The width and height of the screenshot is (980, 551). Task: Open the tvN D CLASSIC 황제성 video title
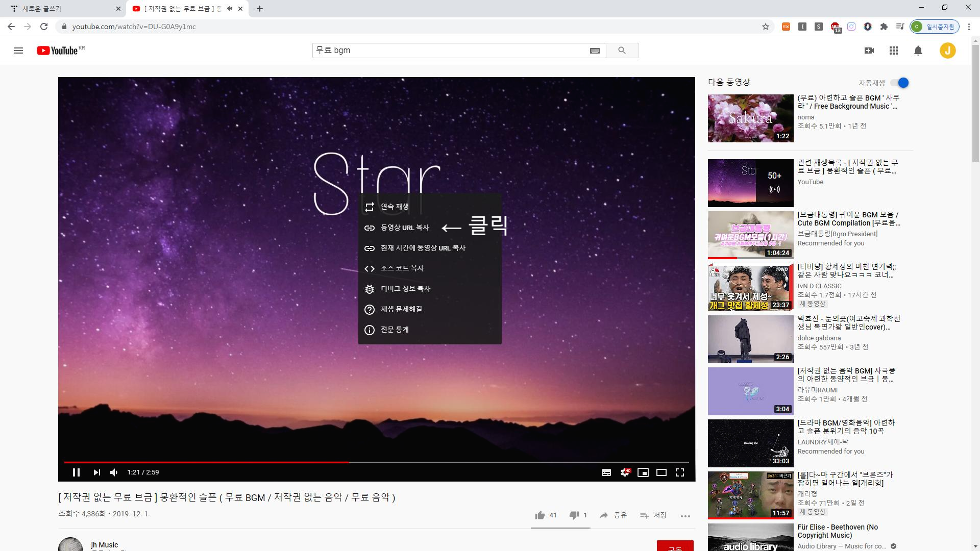coord(846,271)
